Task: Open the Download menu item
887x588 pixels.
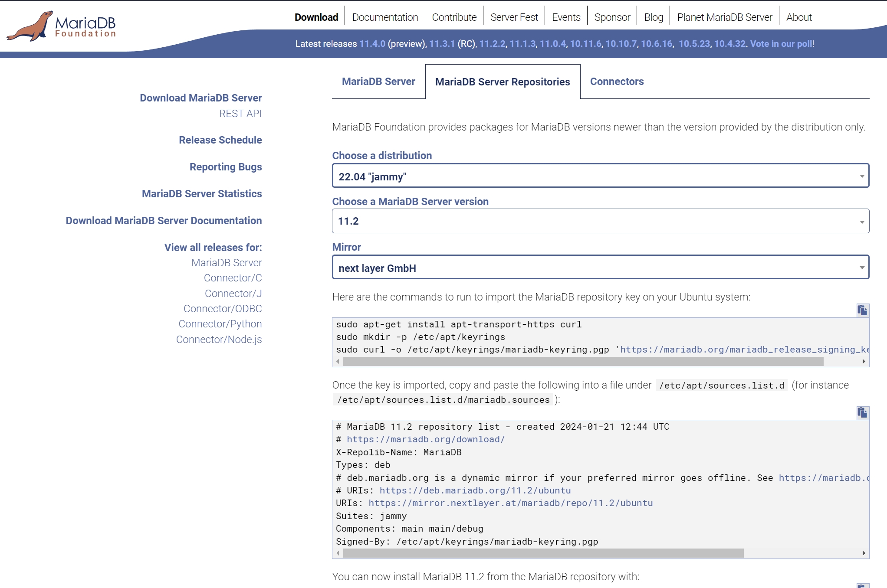Action: click(316, 17)
